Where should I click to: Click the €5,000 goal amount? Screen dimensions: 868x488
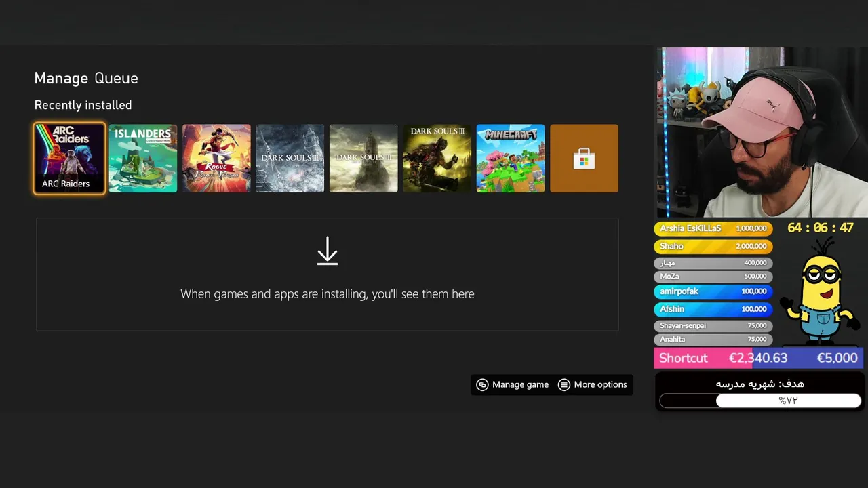[837, 358]
